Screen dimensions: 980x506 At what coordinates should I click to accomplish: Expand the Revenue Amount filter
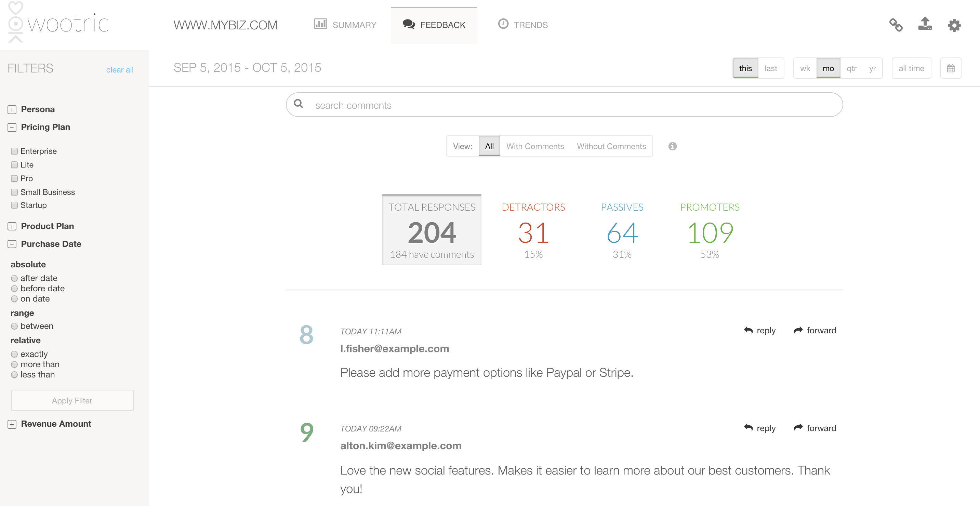12,424
